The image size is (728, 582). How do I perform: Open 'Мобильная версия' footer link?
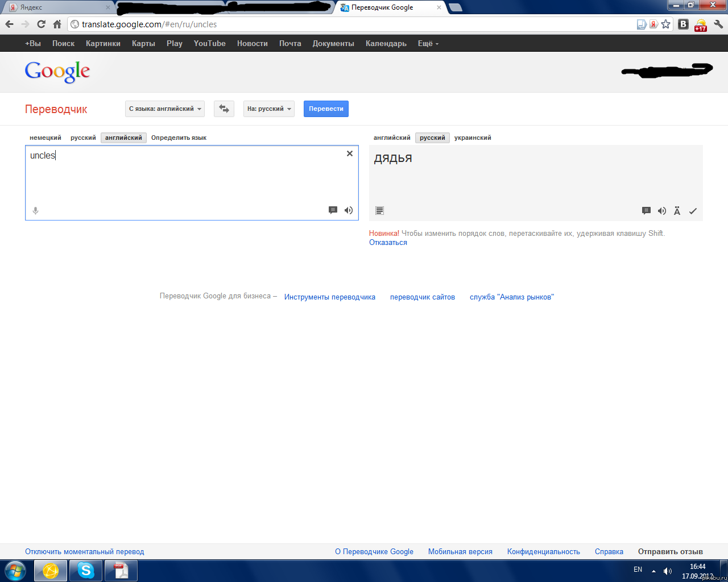[x=460, y=552]
